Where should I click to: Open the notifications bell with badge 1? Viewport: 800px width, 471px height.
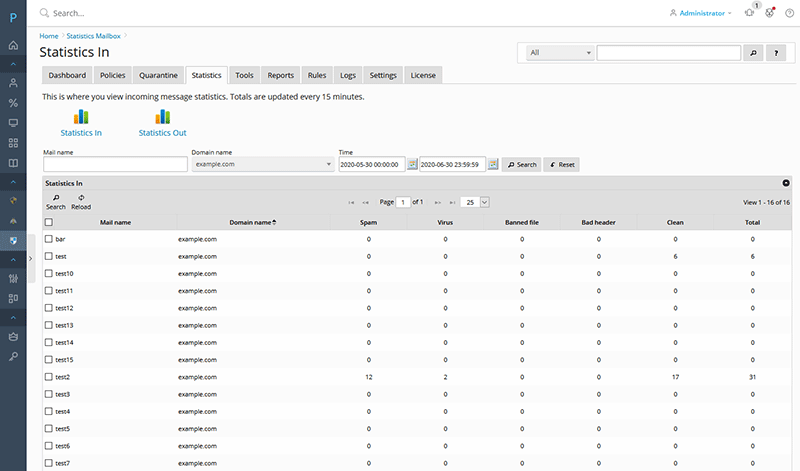[x=749, y=13]
